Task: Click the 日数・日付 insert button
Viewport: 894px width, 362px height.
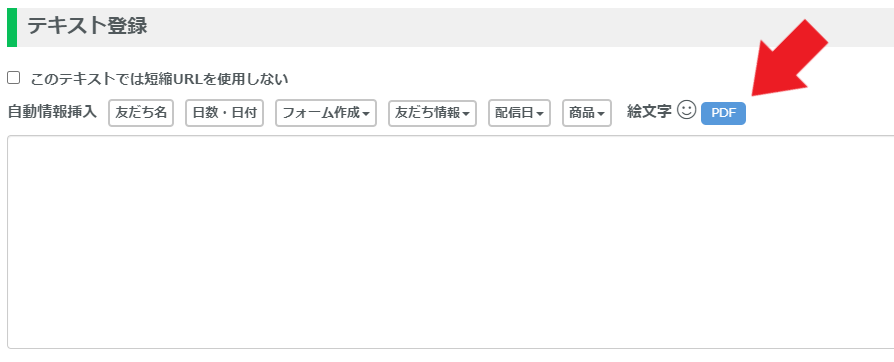Action: click(225, 113)
